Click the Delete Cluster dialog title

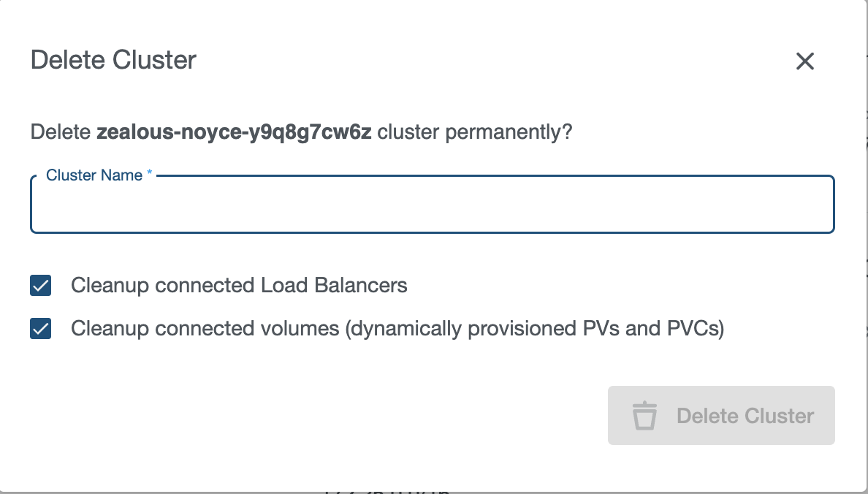[113, 60]
